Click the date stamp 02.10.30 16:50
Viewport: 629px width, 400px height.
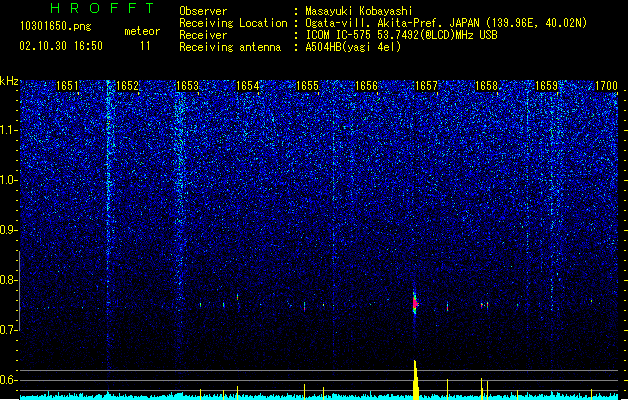[61, 46]
